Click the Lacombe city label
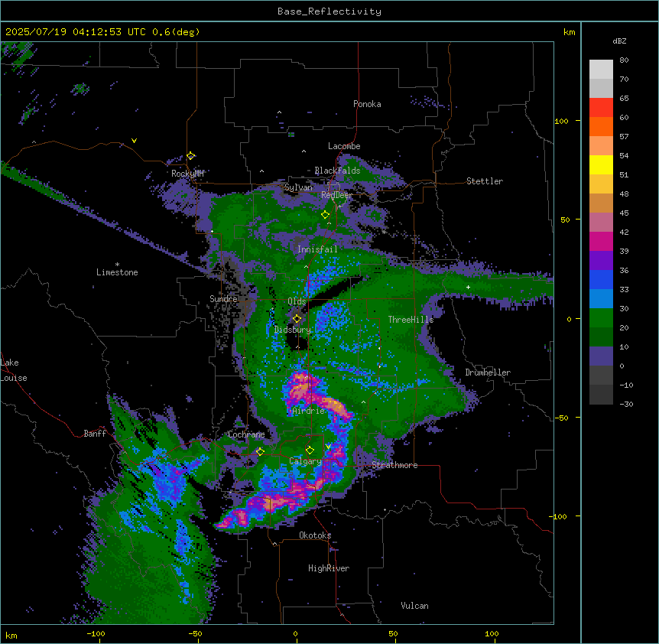Image resolution: width=659 pixels, height=644 pixels. tap(344, 146)
